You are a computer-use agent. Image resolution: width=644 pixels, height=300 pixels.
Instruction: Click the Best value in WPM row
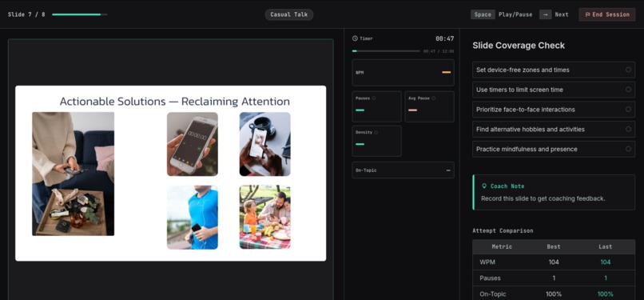[x=553, y=262]
